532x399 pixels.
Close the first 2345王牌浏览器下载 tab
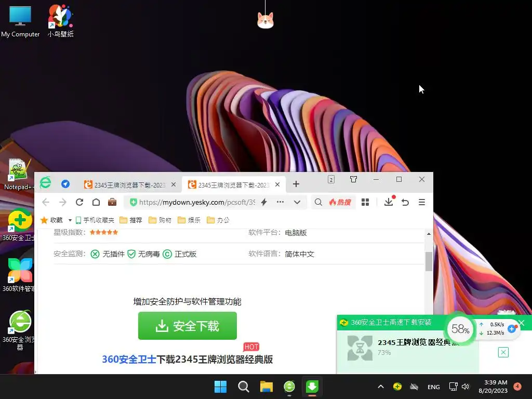174,184
